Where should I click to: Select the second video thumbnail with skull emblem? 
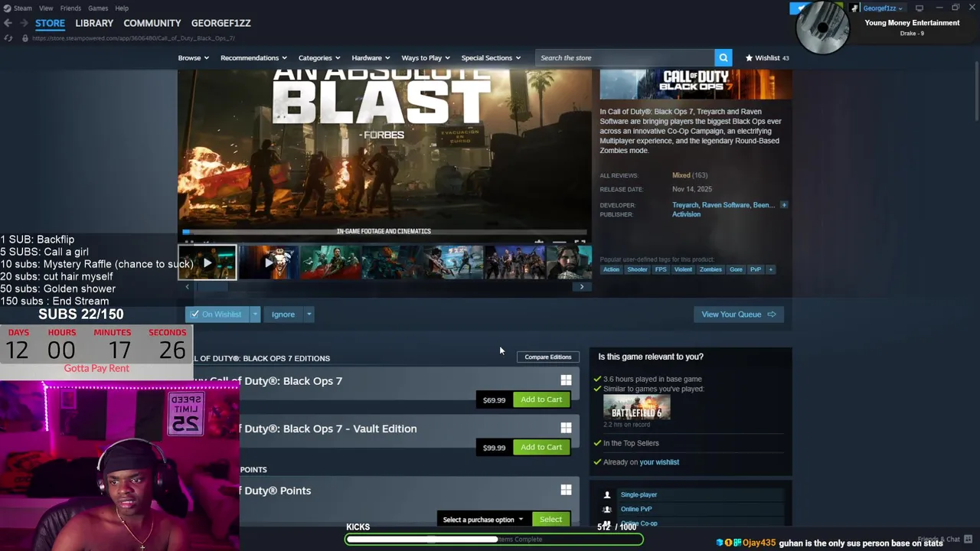pos(268,262)
